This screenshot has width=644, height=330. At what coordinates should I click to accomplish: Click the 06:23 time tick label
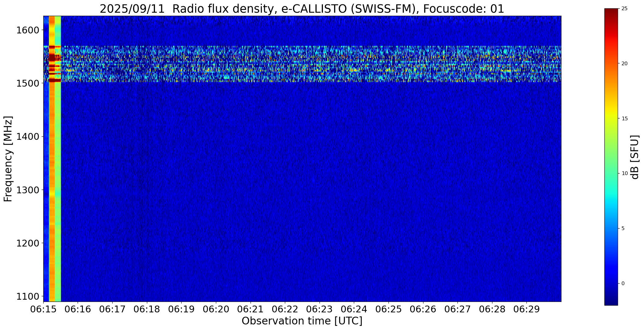point(320,309)
